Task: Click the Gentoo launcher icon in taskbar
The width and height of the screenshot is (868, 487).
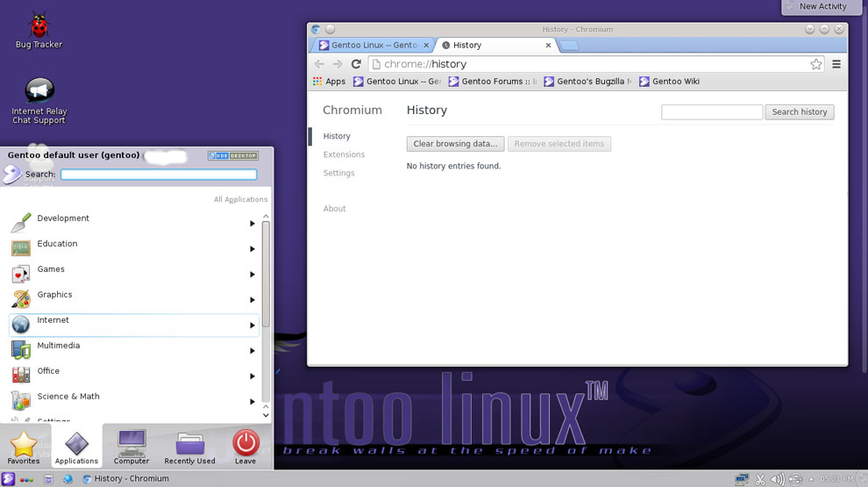Action: (8, 479)
